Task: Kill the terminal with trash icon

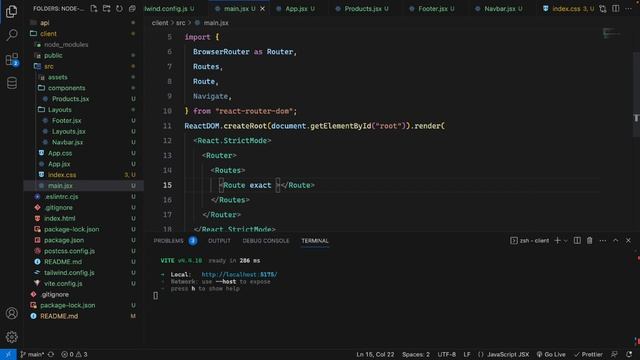Action: [x=590, y=240]
